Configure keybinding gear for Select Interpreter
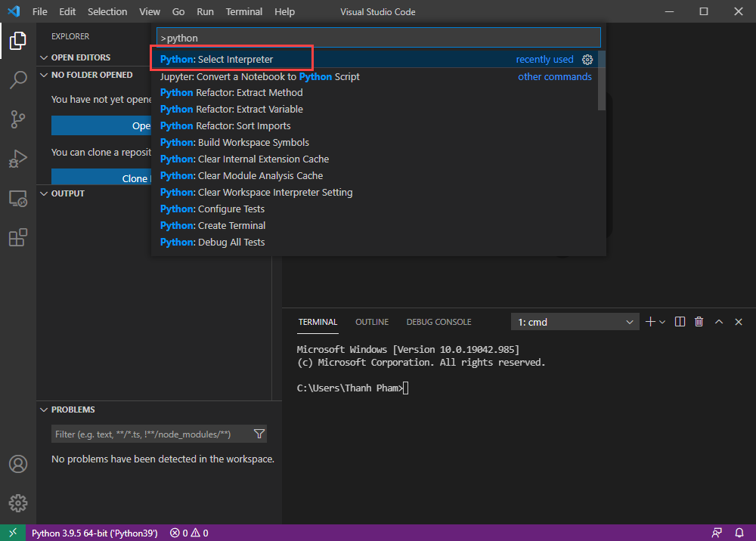Image resolution: width=756 pixels, height=541 pixels. point(587,59)
